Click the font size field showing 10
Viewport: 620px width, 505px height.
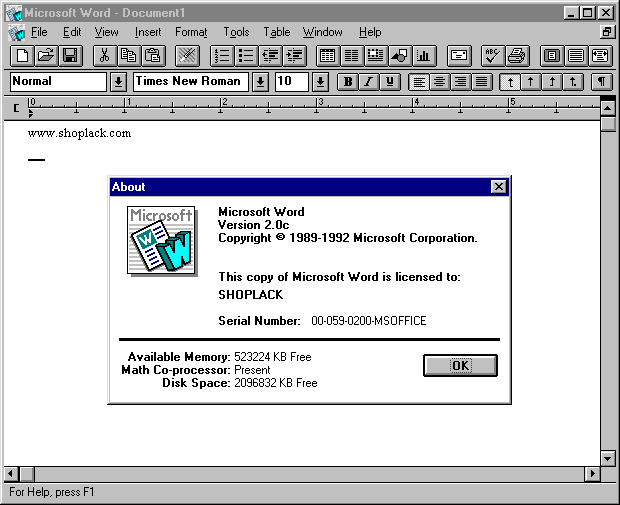pos(291,82)
